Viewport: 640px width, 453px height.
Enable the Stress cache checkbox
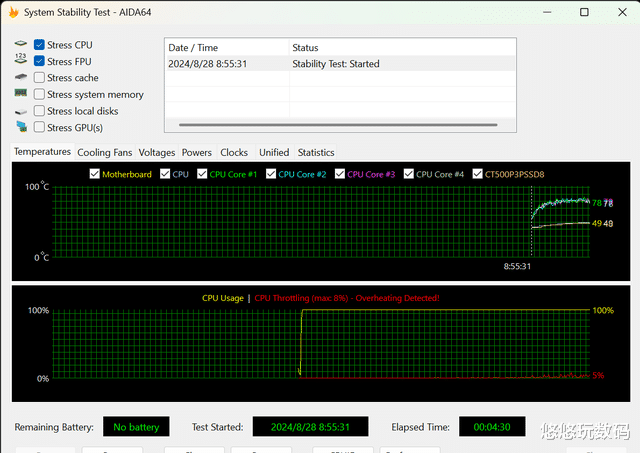[x=39, y=78]
